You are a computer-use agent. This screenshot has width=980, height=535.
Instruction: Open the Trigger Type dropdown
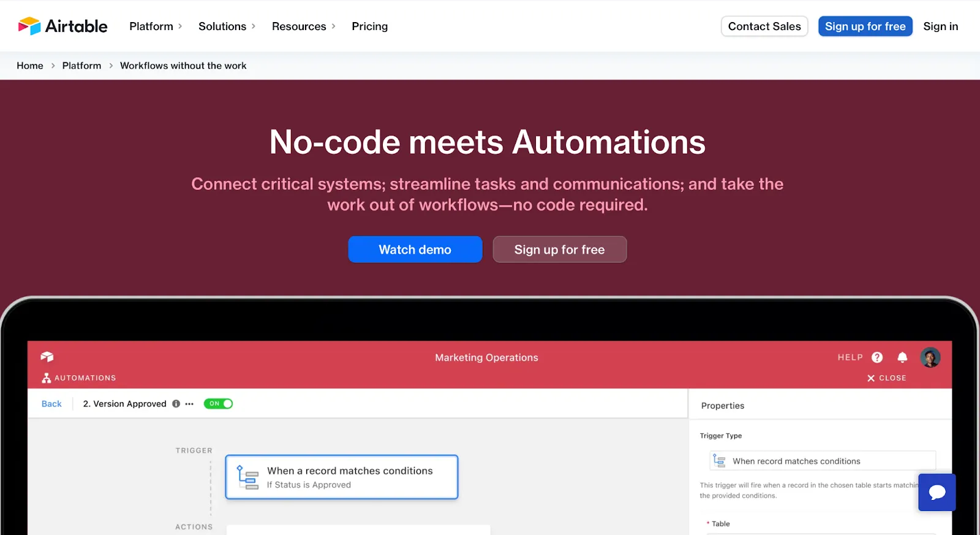point(822,461)
